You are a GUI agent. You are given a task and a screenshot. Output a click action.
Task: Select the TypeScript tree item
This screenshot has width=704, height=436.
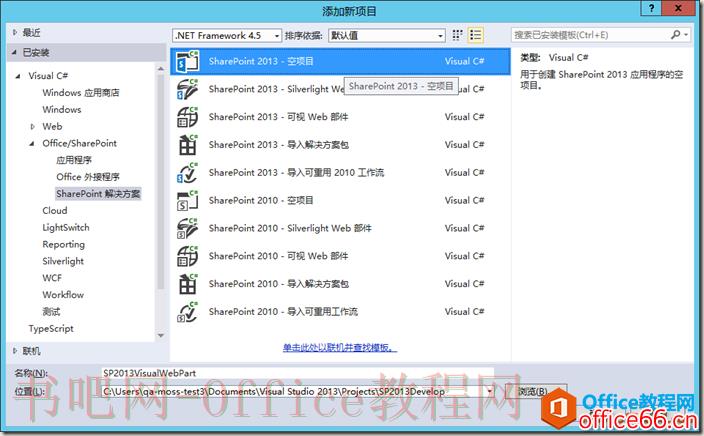[51, 329]
